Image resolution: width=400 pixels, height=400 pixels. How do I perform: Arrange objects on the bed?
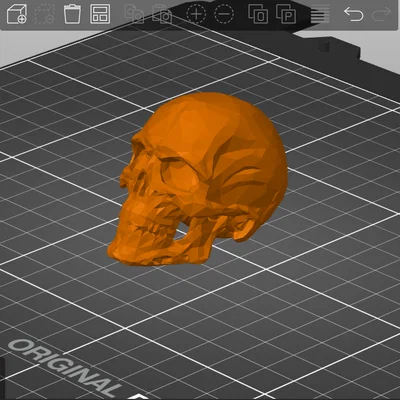pyautogui.click(x=100, y=14)
